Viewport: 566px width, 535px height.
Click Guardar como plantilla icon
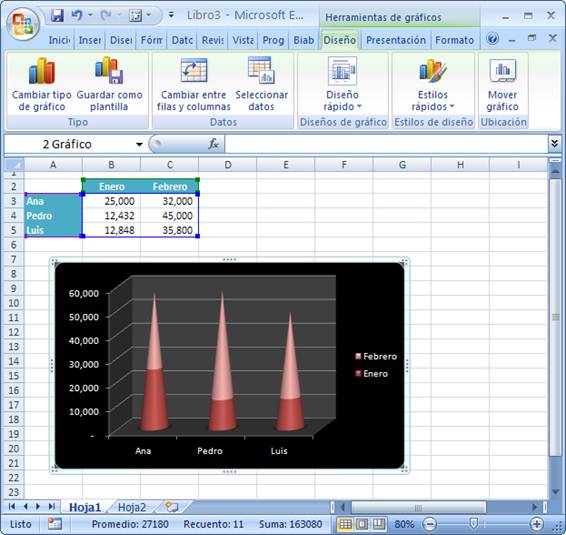pyautogui.click(x=109, y=70)
